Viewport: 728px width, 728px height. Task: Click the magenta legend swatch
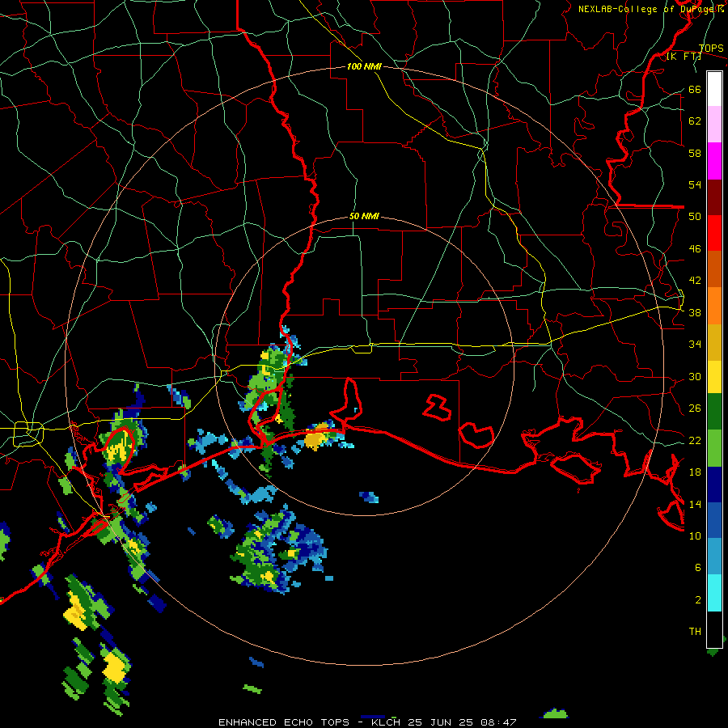coord(714,161)
